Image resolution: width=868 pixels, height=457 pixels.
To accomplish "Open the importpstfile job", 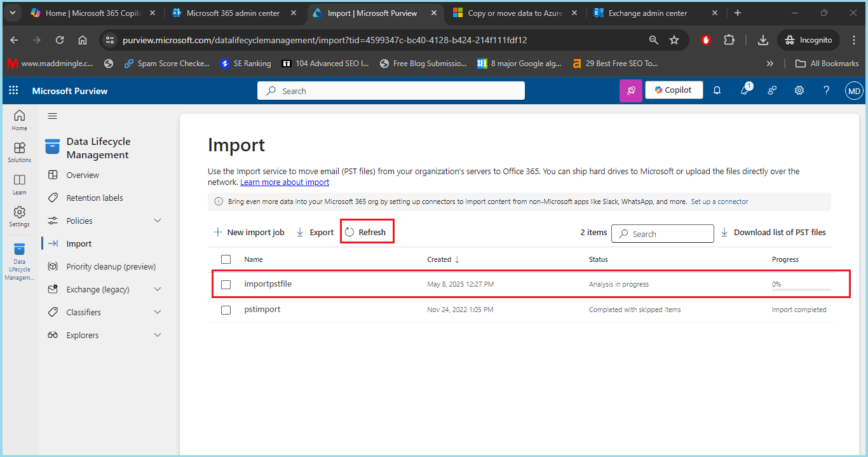I will tap(268, 283).
